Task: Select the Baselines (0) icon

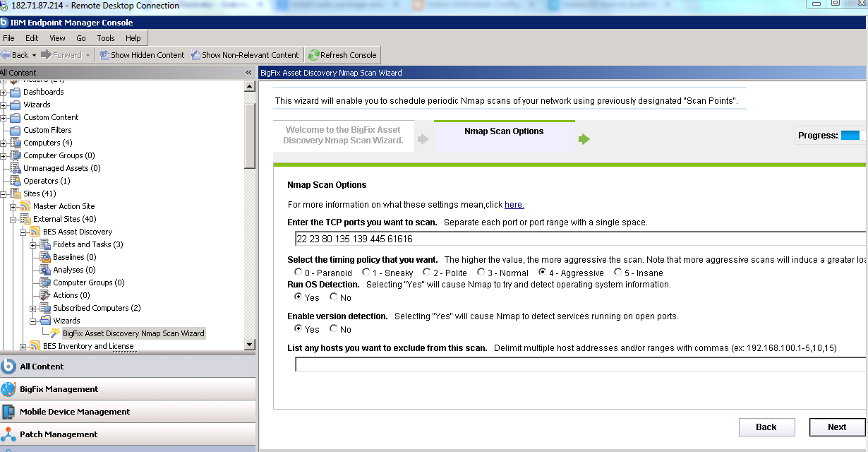Action: [45, 257]
